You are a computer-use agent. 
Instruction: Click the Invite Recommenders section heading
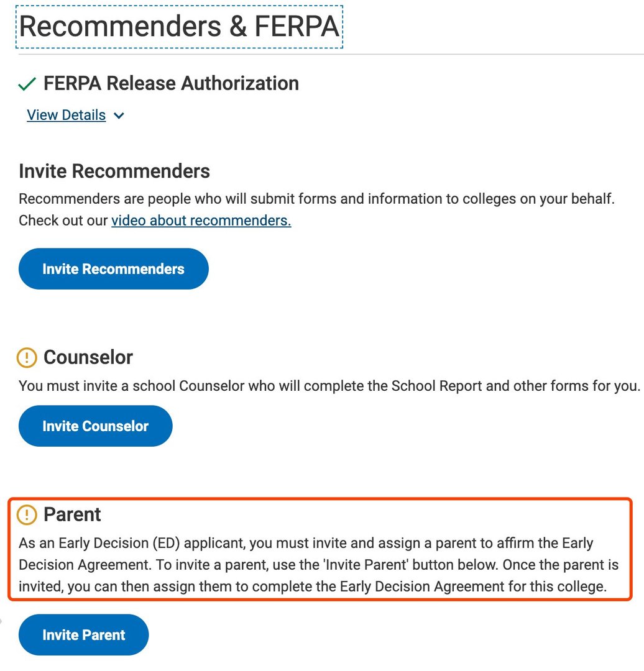tap(114, 171)
